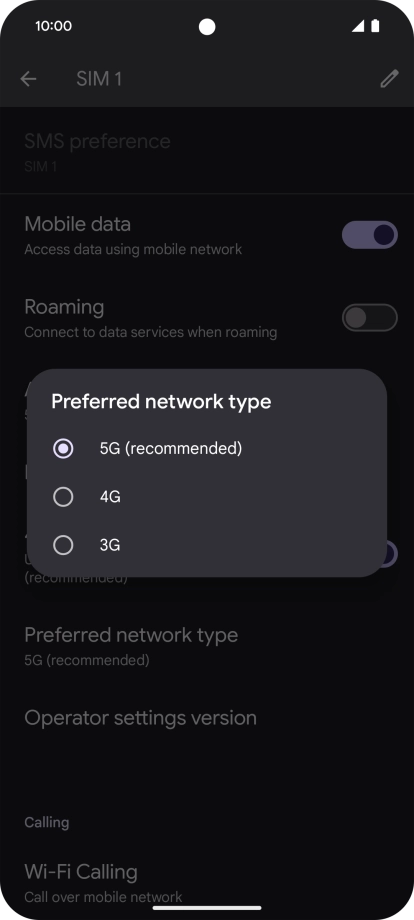This screenshot has width=414, height=920.
Task: Tap the Preferred network type dialog title
Action: pyautogui.click(x=161, y=402)
